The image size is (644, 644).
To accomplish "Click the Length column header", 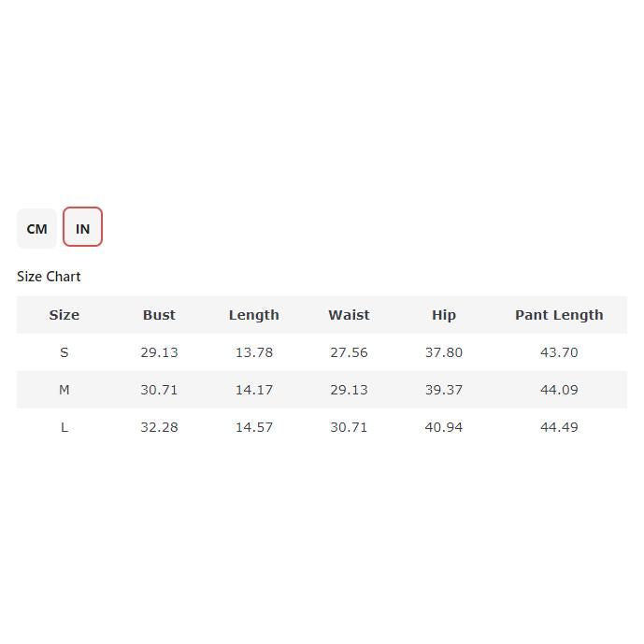I will (253, 315).
